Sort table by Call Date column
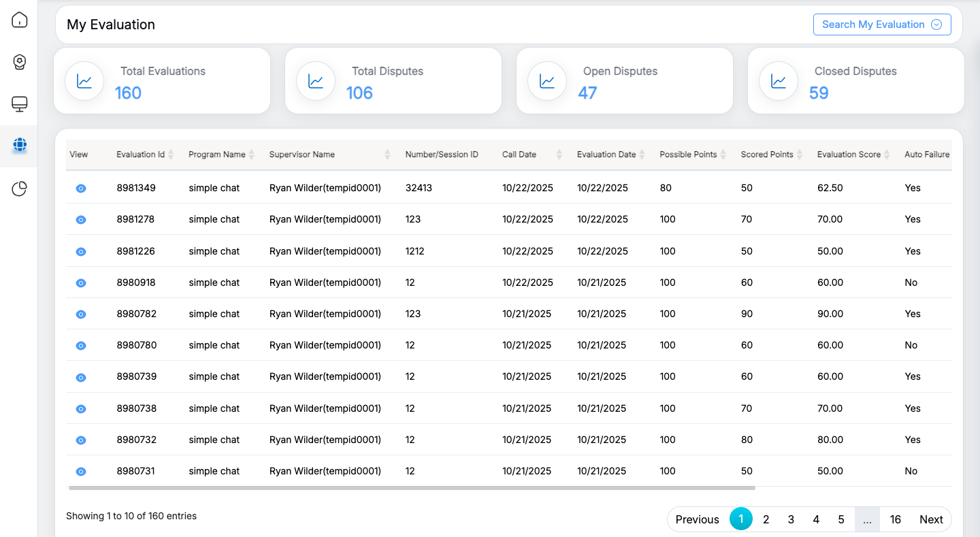Viewport: 980px width, 537px height. [x=559, y=154]
